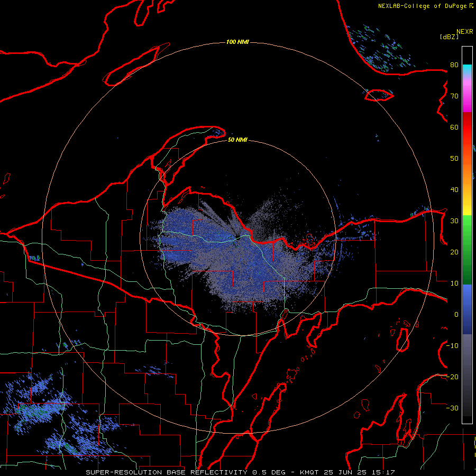Click the 60 value on the dBZ scale

coord(454,127)
